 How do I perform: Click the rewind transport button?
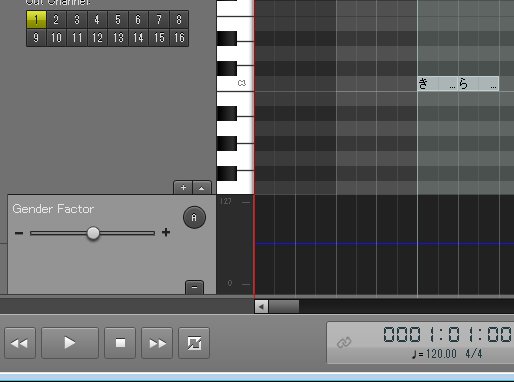click(20, 343)
